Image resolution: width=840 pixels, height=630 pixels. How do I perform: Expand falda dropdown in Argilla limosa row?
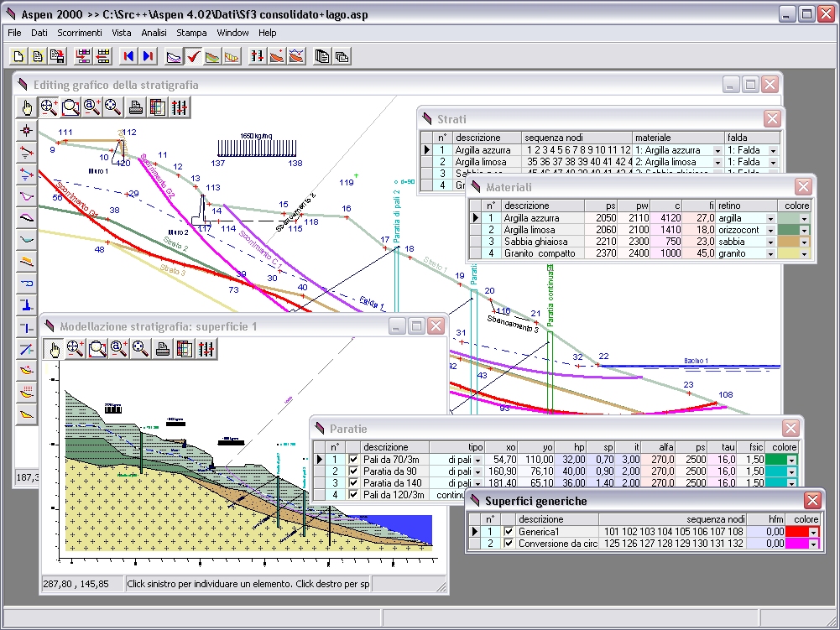click(773, 162)
